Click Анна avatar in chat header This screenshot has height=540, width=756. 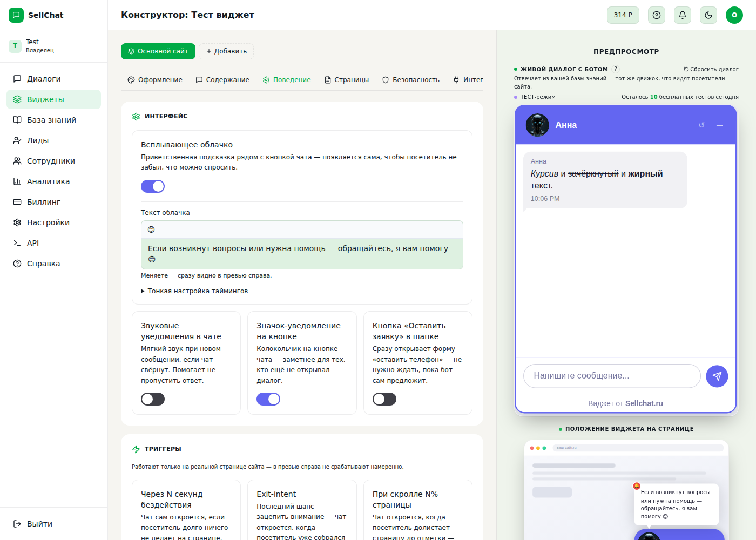[x=537, y=125]
